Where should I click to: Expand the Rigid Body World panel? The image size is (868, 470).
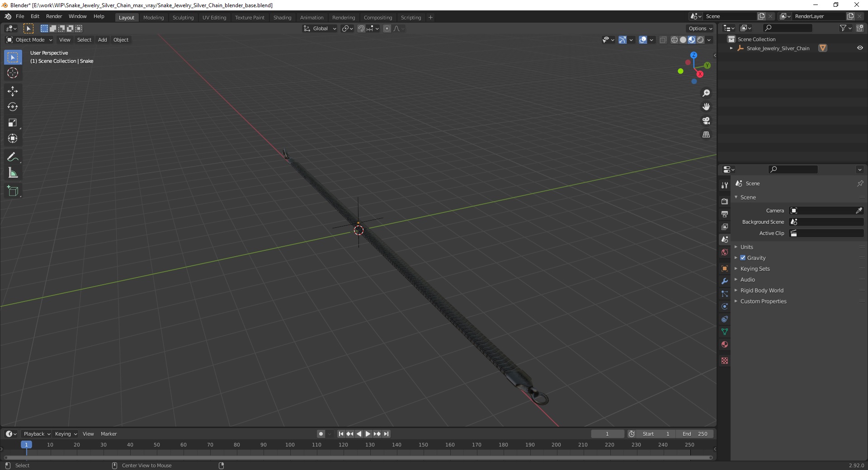[x=762, y=290]
